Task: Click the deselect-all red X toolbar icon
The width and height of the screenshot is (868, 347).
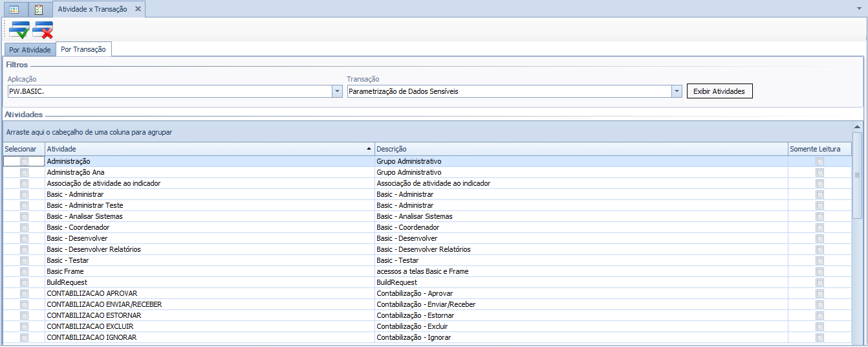Action: [x=43, y=30]
